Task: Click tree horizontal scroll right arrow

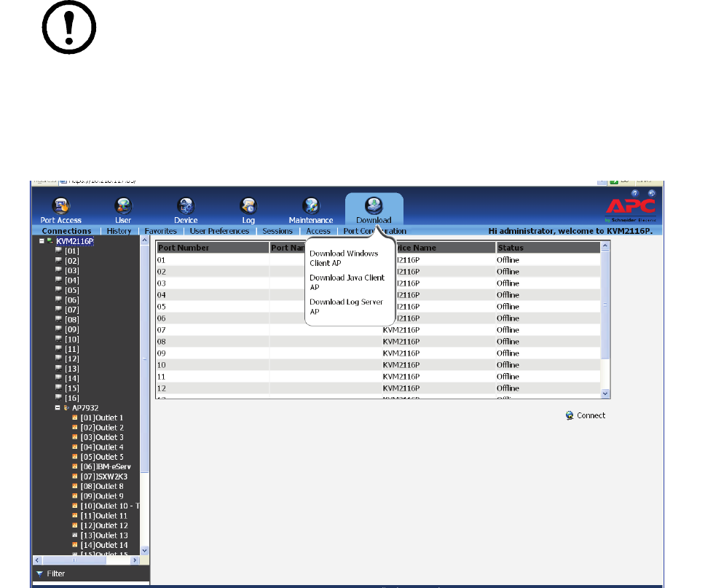Action: (x=135, y=560)
